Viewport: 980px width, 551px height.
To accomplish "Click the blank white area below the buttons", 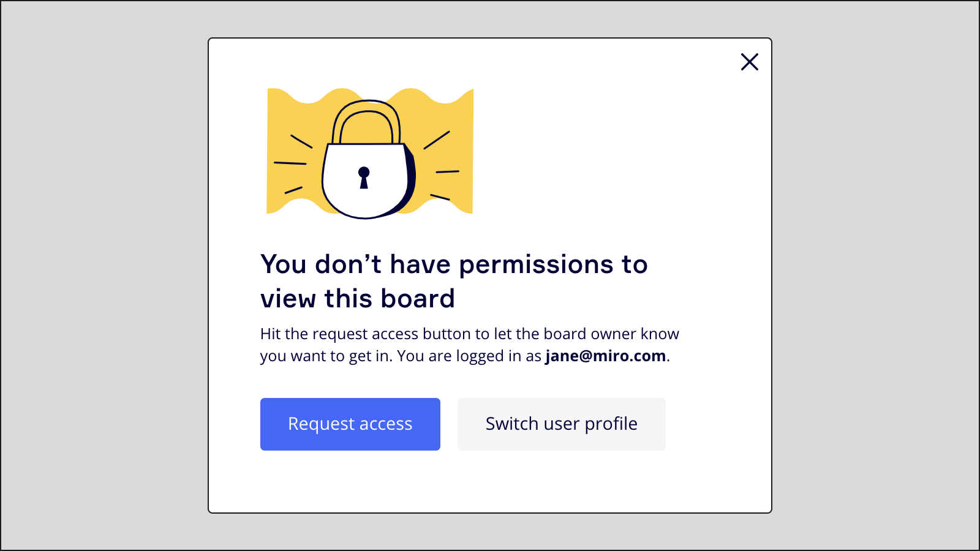I will point(490,484).
